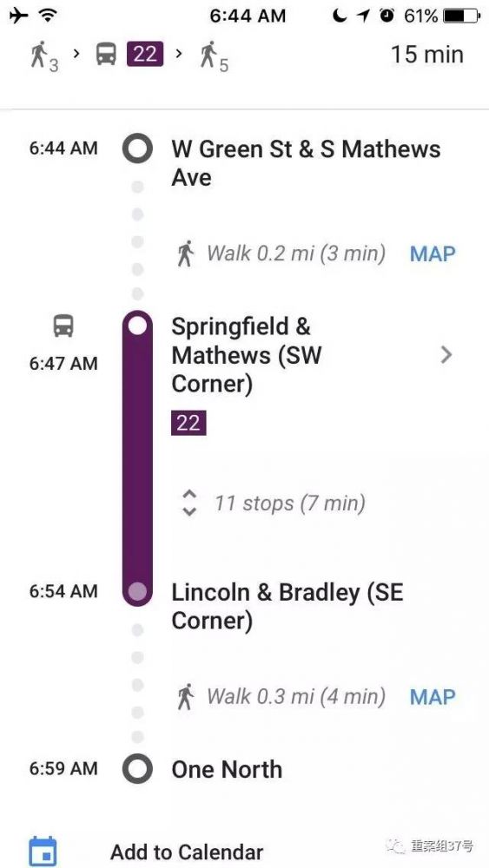Image resolution: width=489 pixels, height=868 pixels.
Task: Select the W Green St & S Mathews Ave origin
Action: (x=306, y=163)
